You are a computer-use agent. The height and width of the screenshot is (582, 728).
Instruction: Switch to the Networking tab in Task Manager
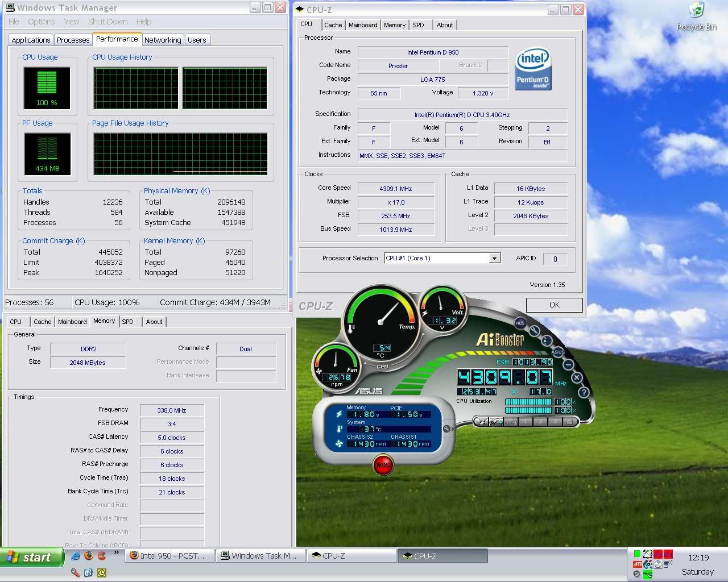pyautogui.click(x=163, y=40)
